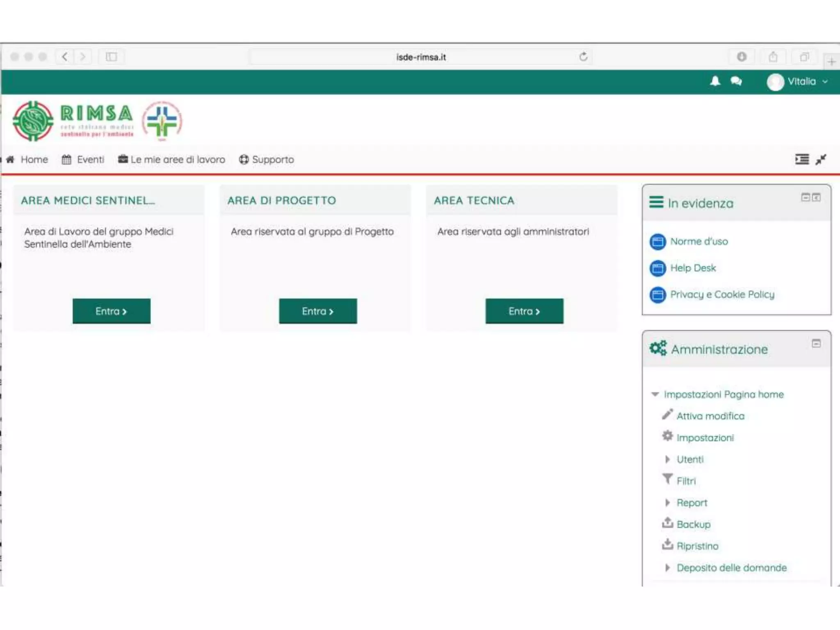Open the Eventi menu item
This screenshot has height=630, width=840.
pos(83,160)
